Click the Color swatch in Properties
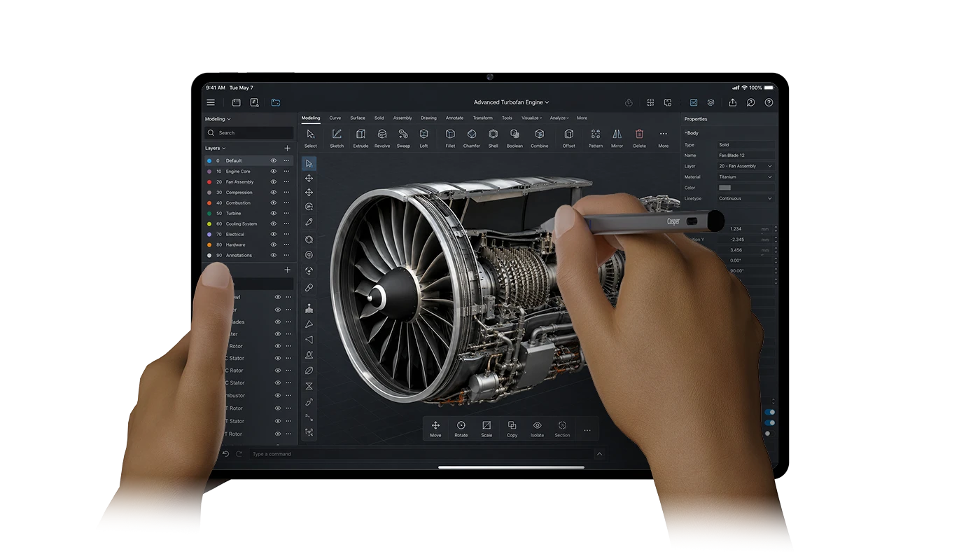 click(x=724, y=188)
